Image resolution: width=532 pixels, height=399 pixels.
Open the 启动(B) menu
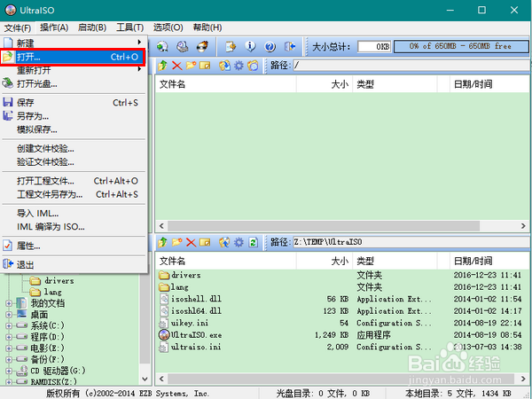[x=92, y=27]
